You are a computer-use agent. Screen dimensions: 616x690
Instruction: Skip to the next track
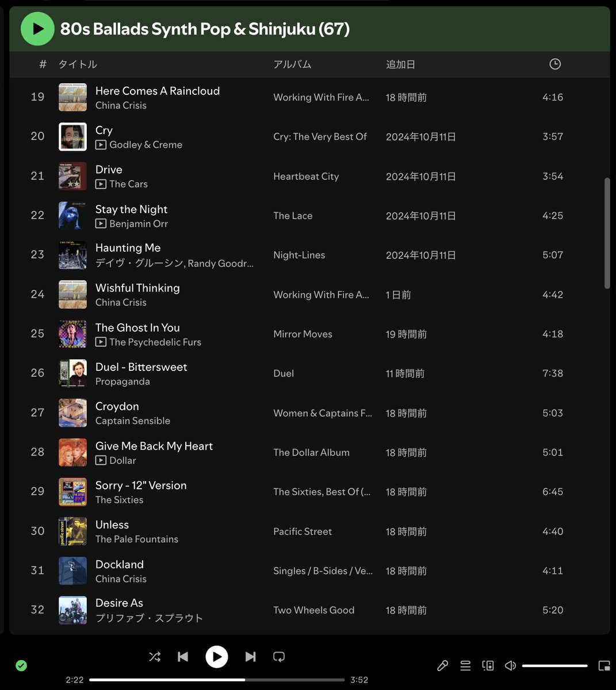tap(250, 657)
